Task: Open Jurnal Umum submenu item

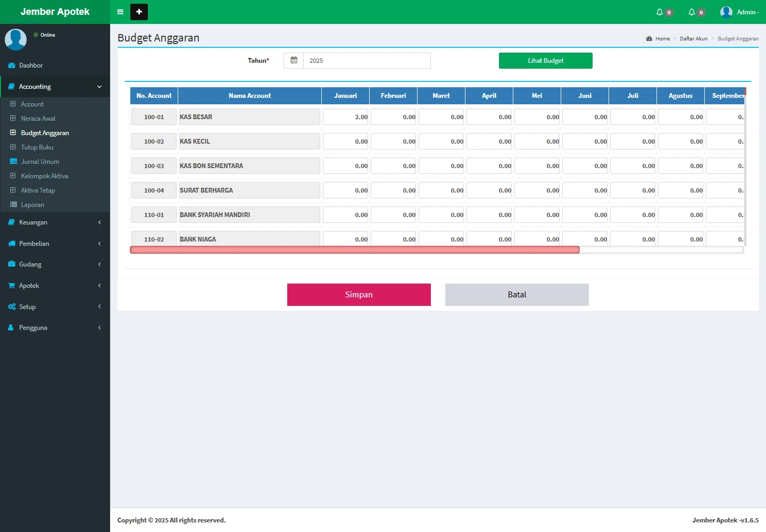Action: 40,162
